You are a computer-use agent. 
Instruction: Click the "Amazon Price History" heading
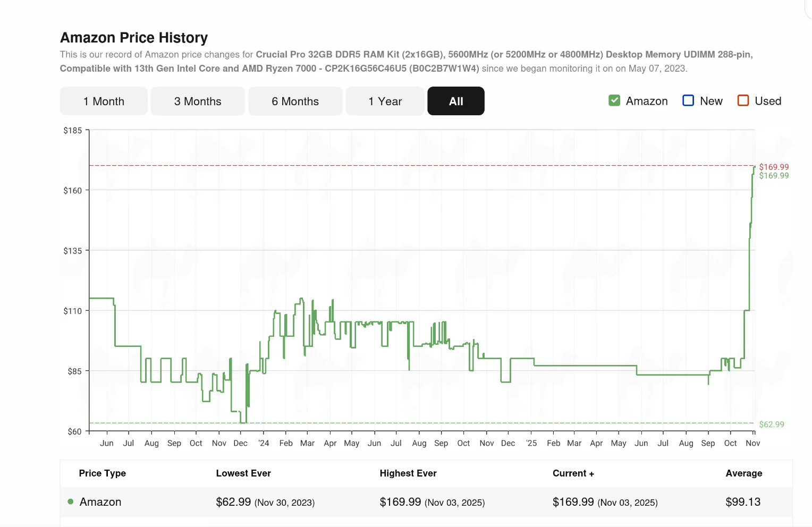click(133, 37)
